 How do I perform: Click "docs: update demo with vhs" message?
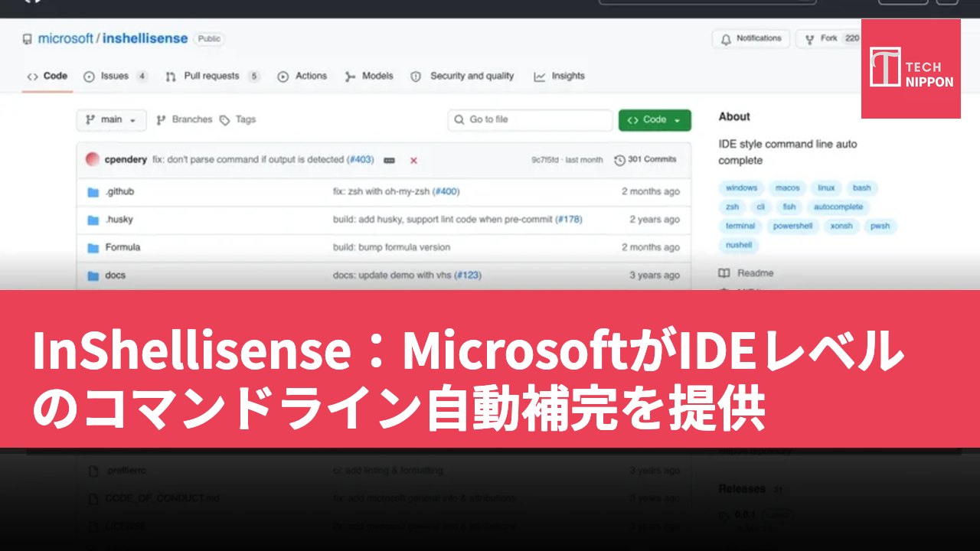point(392,275)
